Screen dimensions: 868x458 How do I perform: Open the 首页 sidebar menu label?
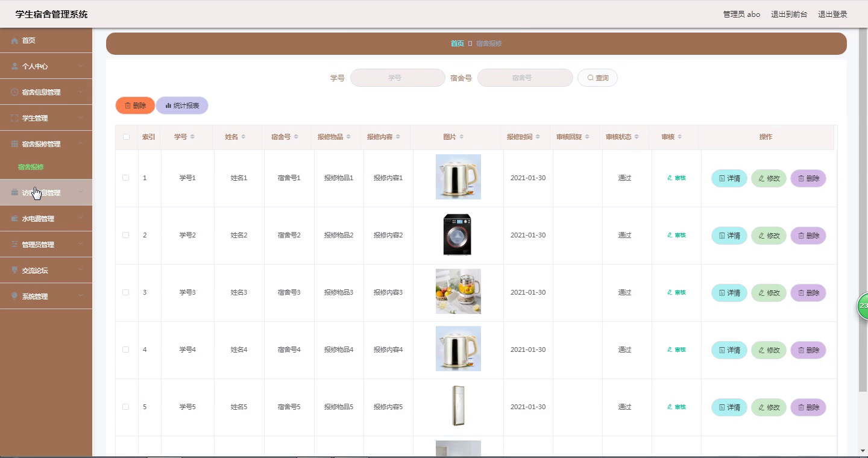coord(28,40)
